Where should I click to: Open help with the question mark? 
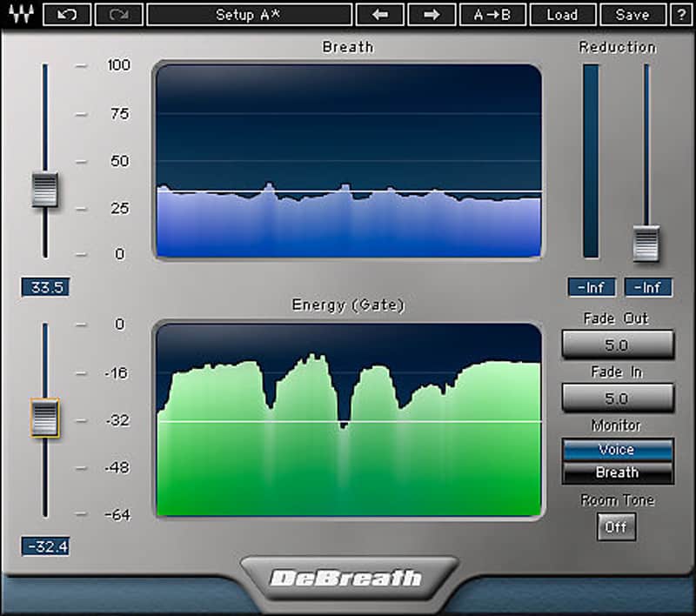(x=681, y=15)
